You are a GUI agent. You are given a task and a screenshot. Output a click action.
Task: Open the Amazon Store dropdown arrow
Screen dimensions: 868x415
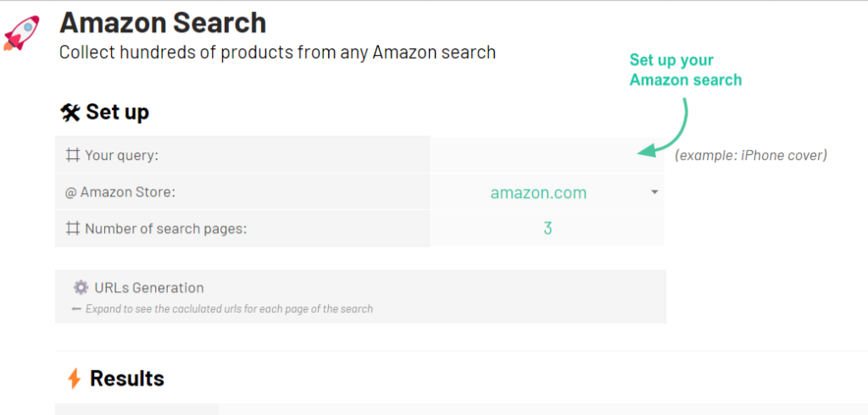click(x=654, y=192)
